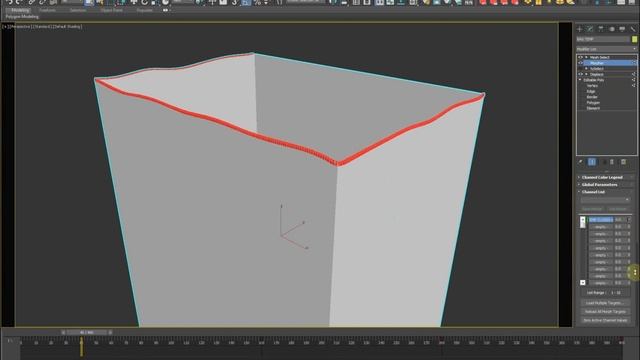This screenshot has height=360, width=640.
Task: Click the time slider handle
Action: pos(87,333)
